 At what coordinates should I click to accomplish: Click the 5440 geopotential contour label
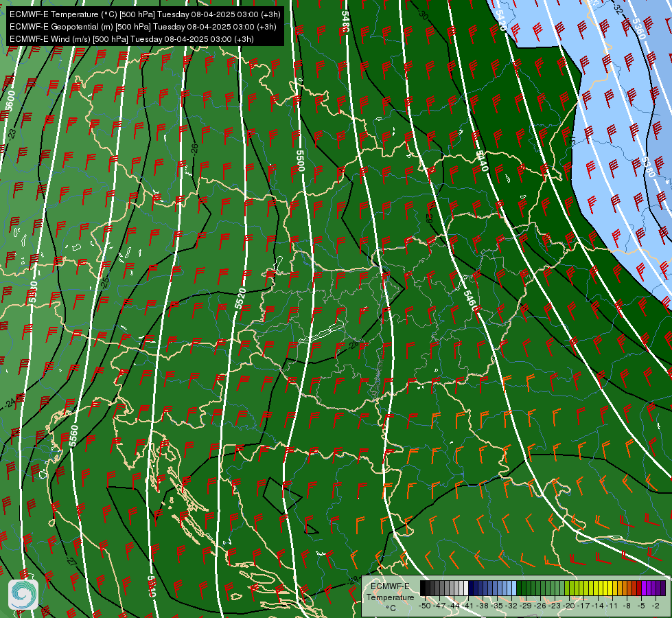pyautogui.click(x=482, y=161)
